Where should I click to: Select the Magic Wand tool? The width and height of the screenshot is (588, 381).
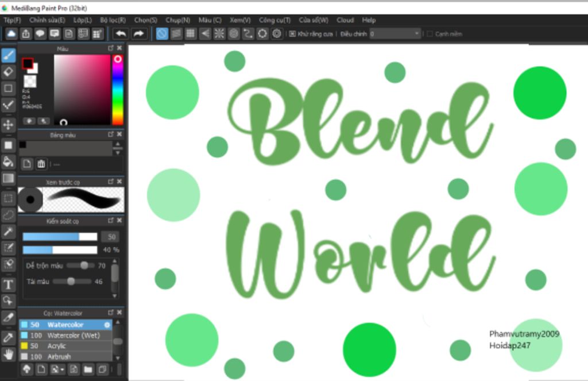point(8,231)
